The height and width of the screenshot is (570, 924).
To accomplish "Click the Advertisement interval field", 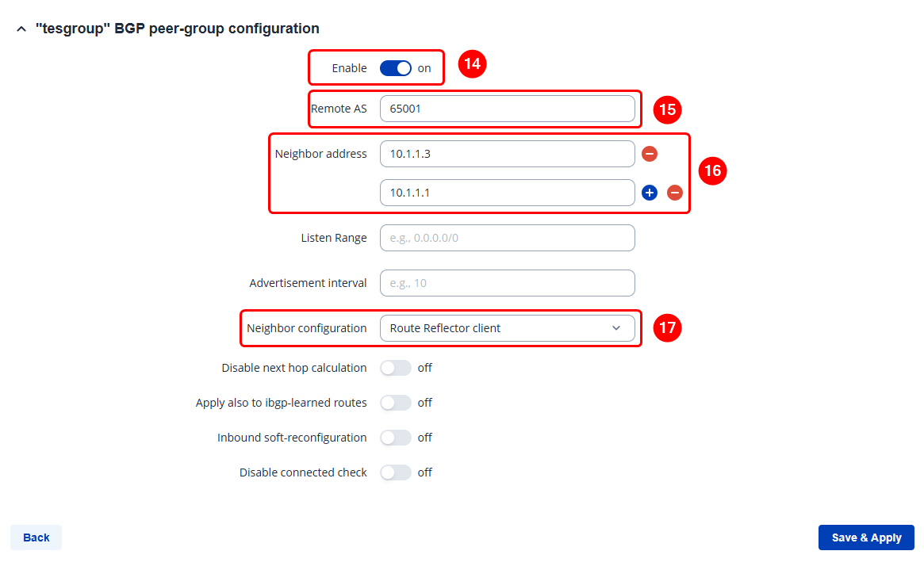I will (507, 283).
